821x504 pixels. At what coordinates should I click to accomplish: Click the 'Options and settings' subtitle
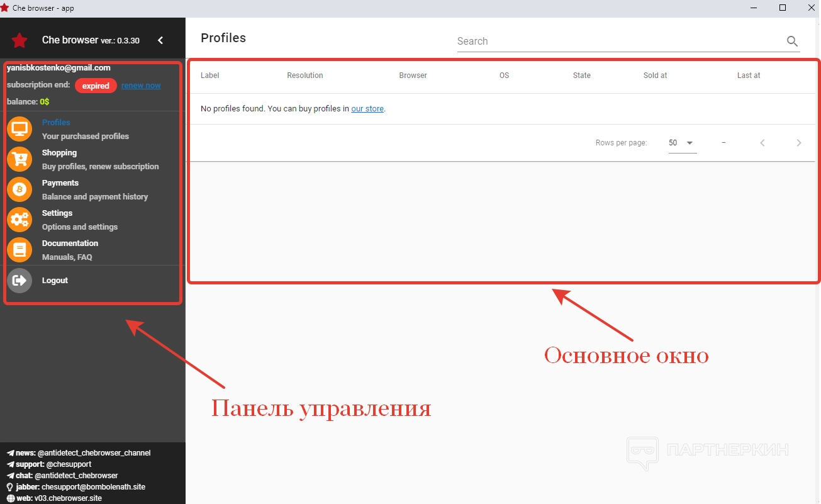pos(80,227)
